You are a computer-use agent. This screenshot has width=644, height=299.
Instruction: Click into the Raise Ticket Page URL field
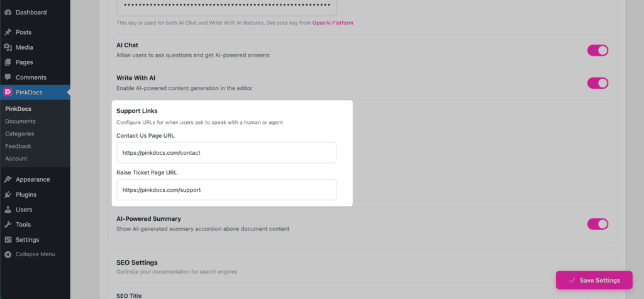point(226,189)
